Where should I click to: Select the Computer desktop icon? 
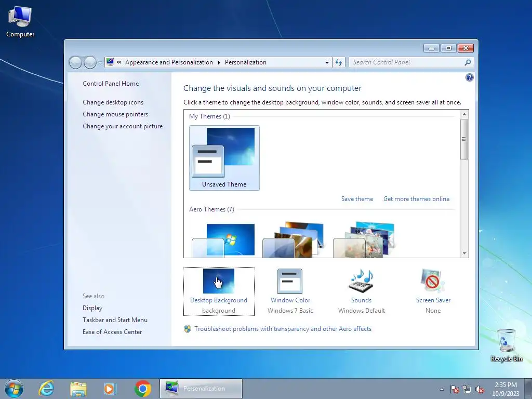tap(20, 21)
